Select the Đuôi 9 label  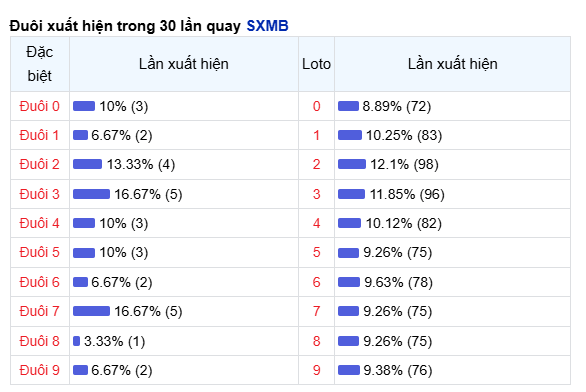click(x=40, y=370)
